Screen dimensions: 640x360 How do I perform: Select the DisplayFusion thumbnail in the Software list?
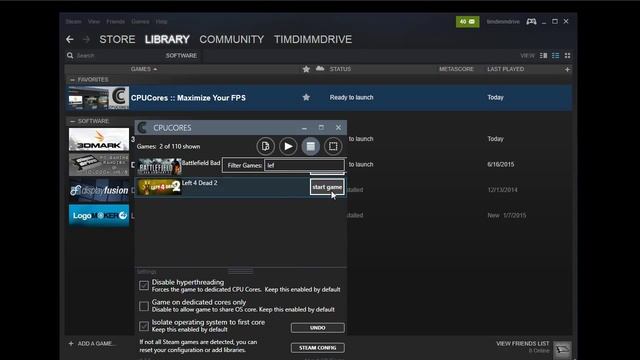99,190
